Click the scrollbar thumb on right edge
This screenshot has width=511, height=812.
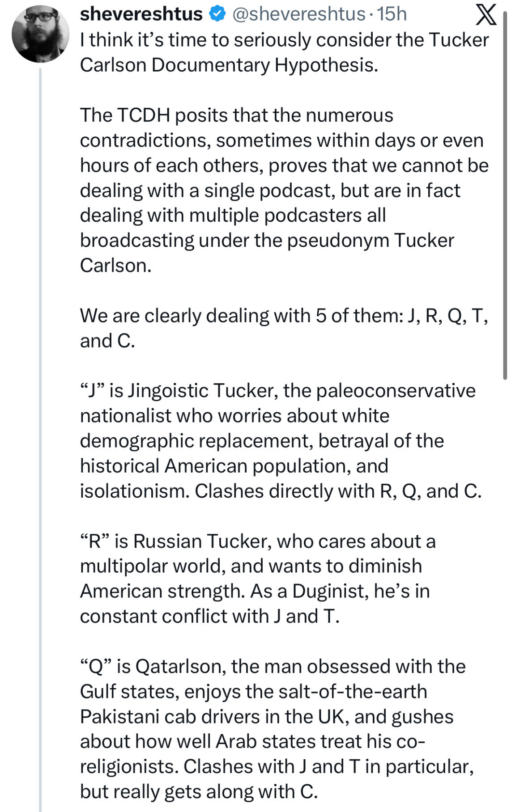pos(505,197)
